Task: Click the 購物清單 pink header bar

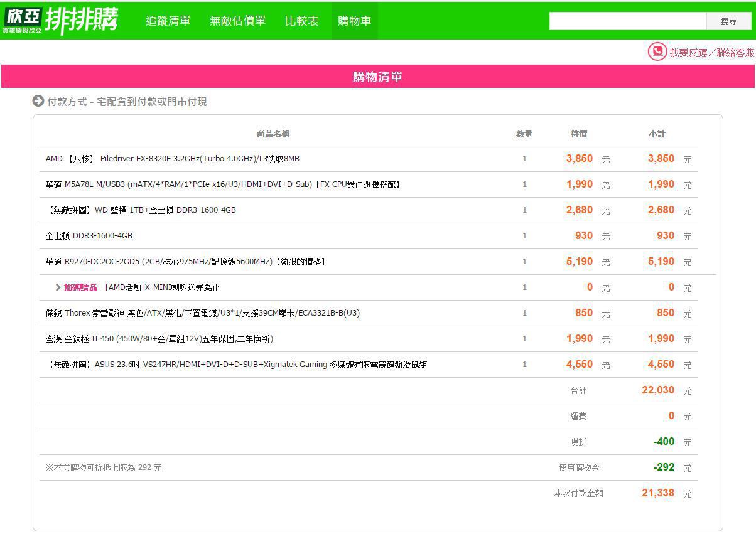Action: click(x=377, y=77)
